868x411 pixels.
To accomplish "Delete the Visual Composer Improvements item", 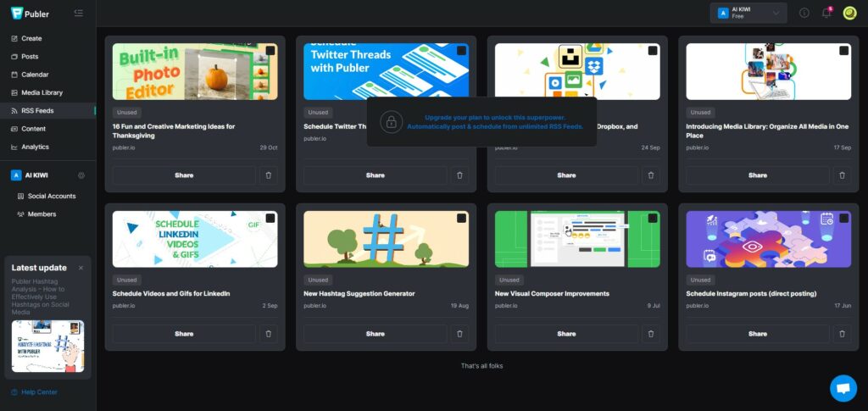I will [651, 334].
